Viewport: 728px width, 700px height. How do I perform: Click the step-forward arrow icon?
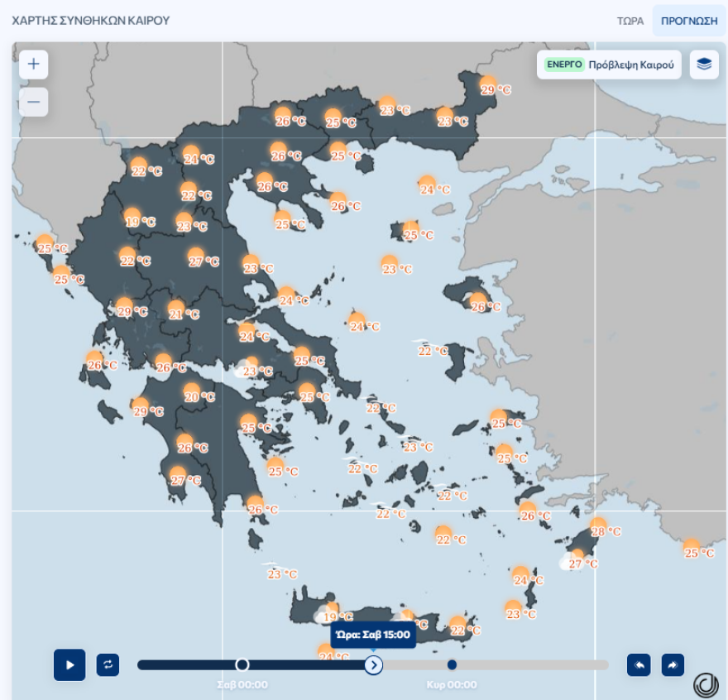tap(673, 664)
